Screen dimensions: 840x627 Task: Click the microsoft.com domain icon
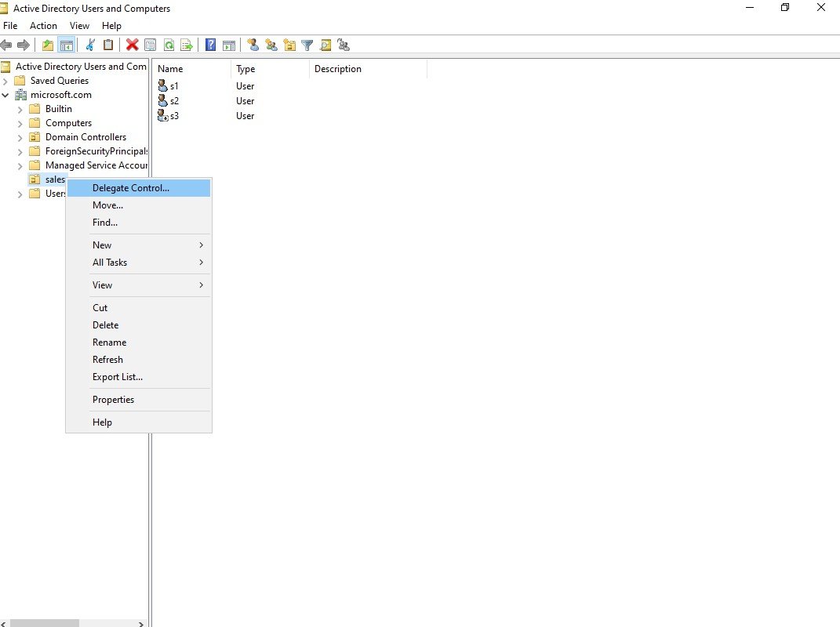[x=21, y=95]
